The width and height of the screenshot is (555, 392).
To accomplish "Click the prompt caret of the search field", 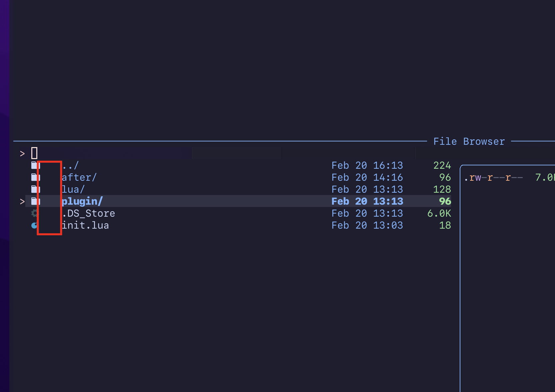I will 22,153.
